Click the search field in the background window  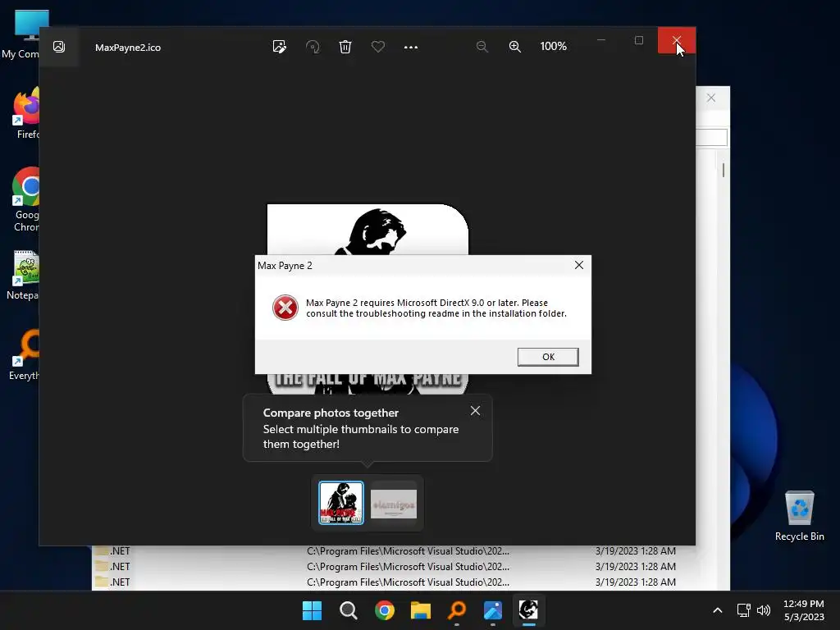(x=711, y=137)
